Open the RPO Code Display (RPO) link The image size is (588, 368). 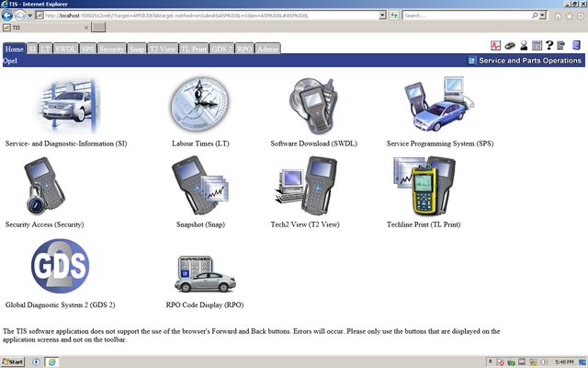pos(205,305)
